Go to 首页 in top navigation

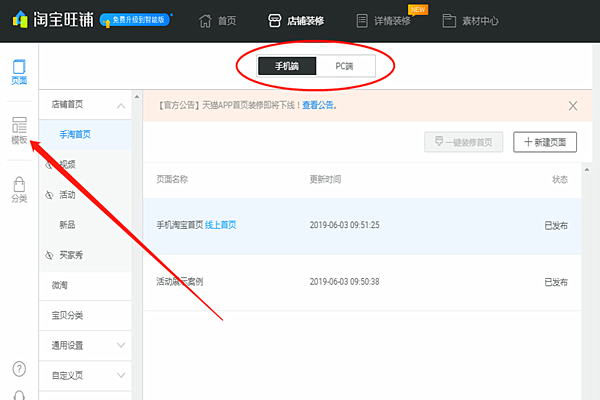[x=221, y=19]
